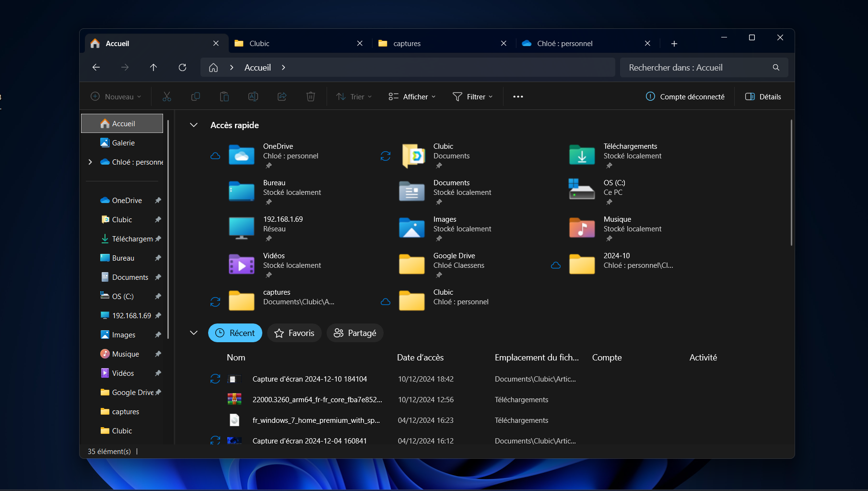Select the Paste icon in the toolbar
This screenshot has height=491, width=868.
224,96
